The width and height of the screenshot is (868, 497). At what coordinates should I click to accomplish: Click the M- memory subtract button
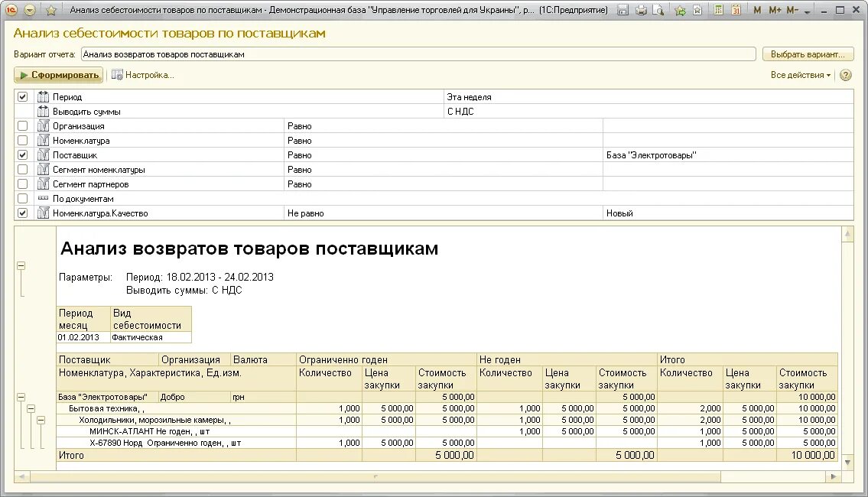[793, 10]
